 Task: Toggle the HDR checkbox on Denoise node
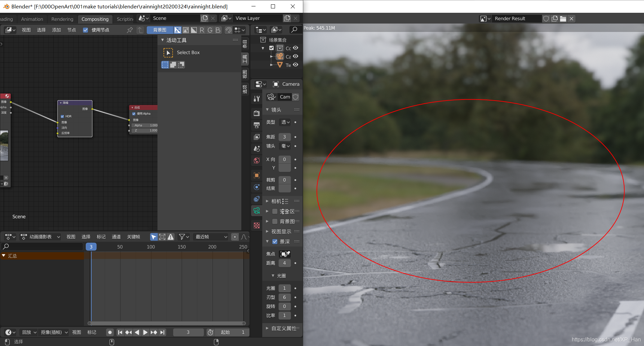click(62, 116)
